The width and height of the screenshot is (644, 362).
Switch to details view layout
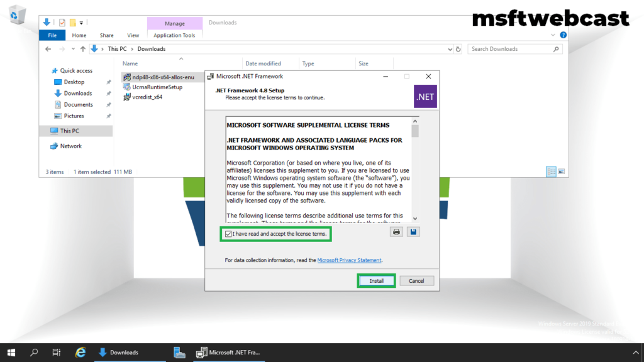551,172
